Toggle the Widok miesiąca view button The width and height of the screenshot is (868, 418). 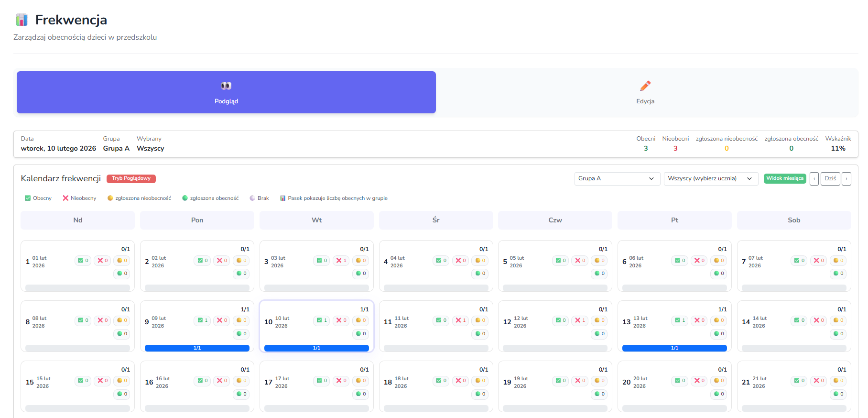(784, 178)
